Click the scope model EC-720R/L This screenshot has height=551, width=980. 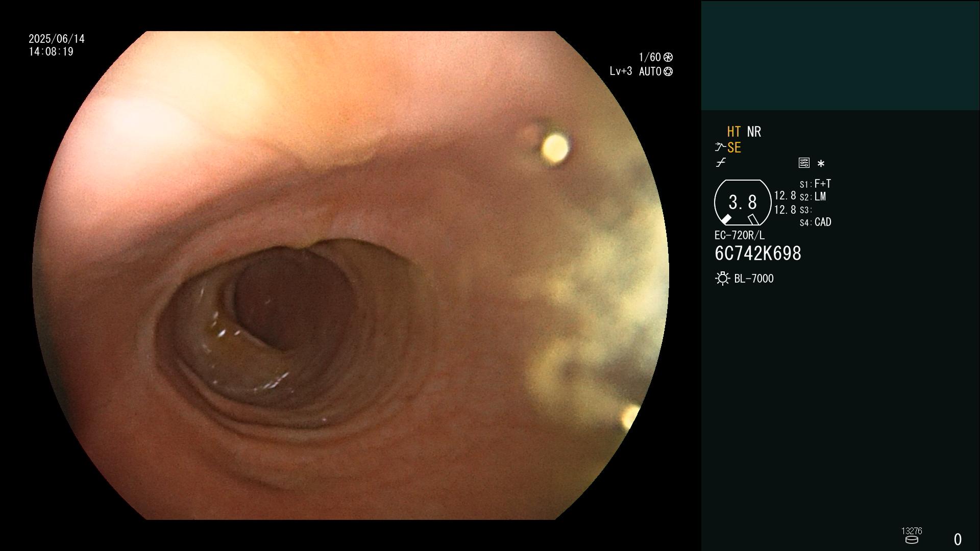pos(740,236)
